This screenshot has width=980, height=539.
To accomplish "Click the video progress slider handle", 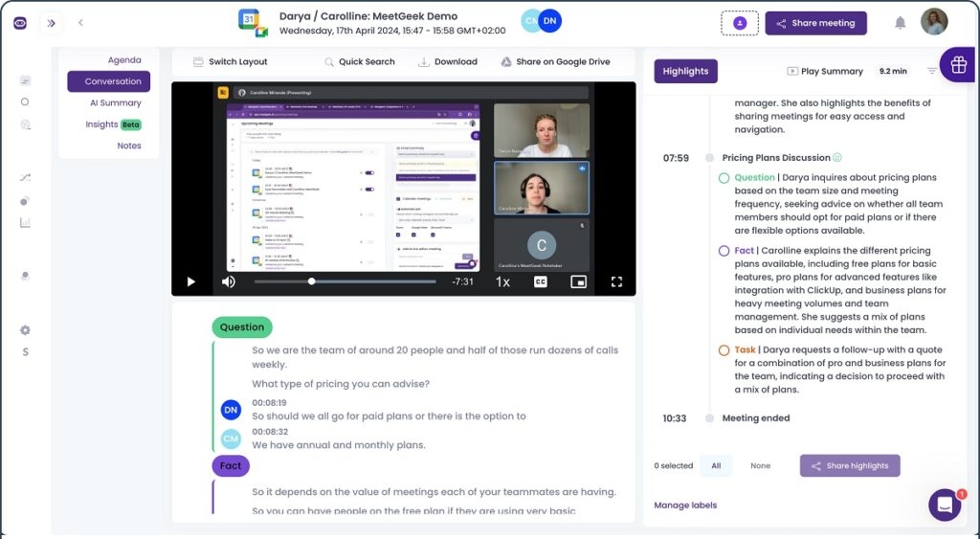I will [x=311, y=281].
